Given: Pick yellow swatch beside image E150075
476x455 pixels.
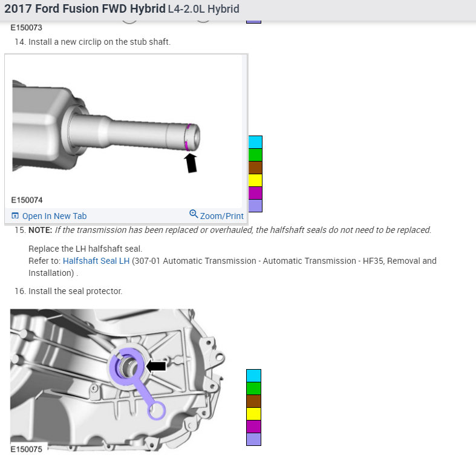Looking at the screenshot, I should [x=254, y=414].
